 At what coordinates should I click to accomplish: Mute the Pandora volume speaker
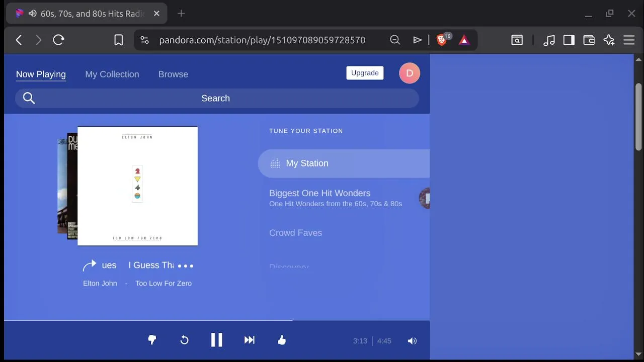tap(412, 341)
